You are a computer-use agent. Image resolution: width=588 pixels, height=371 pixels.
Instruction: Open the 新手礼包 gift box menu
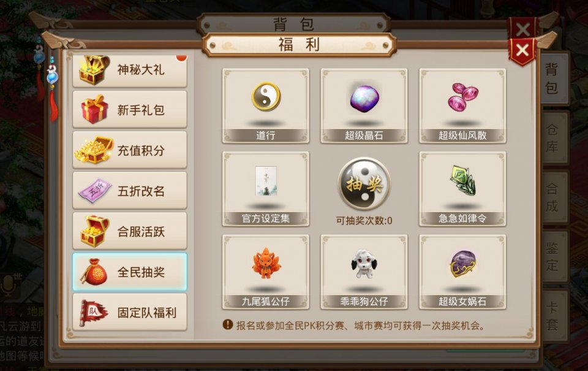pyautogui.click(x=130, y=109)
